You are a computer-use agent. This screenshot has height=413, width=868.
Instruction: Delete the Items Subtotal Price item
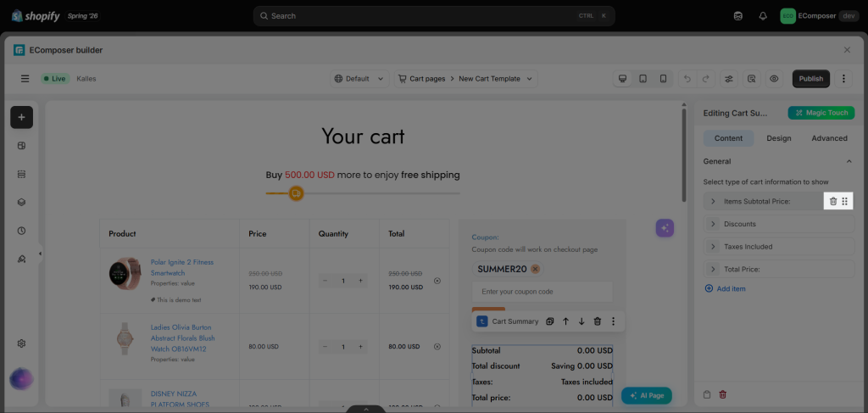[833, 202]
